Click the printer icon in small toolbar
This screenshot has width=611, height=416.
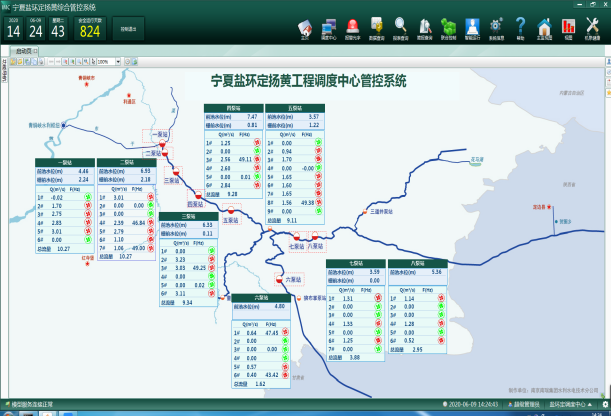(41, 62)
